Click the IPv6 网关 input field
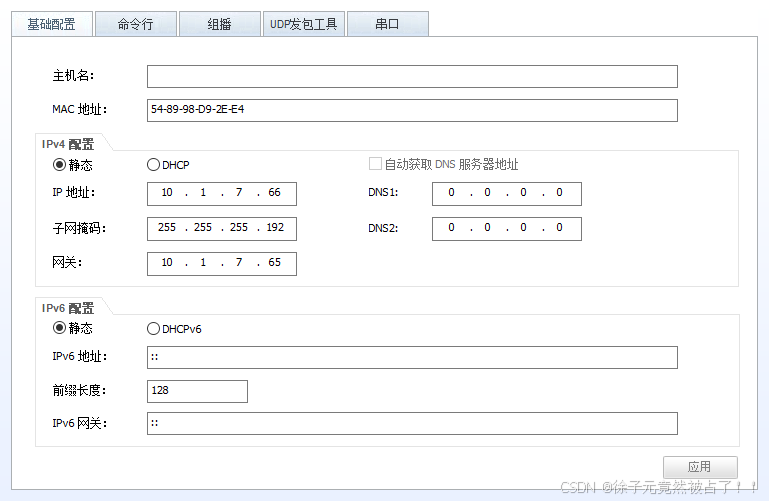769x501 pixels. point(412,423)
